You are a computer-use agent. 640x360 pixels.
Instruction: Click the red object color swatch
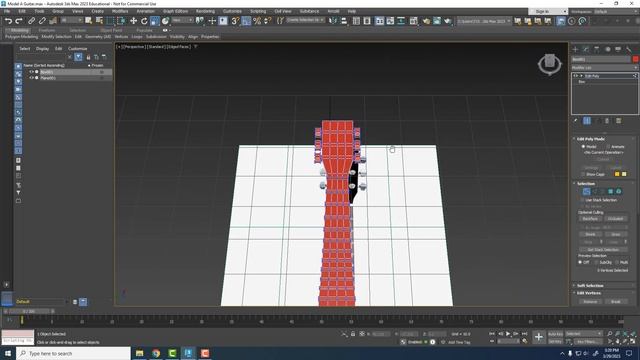pyautogui.click(x=635, y=60)
